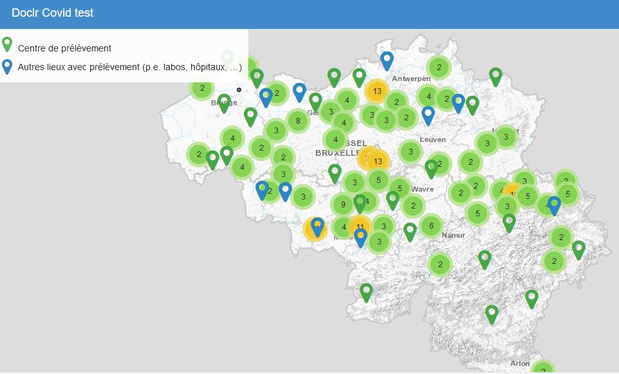Click the Namur city label
The height and width of the screenshot is (374, 619).
[x=453, y=235]
